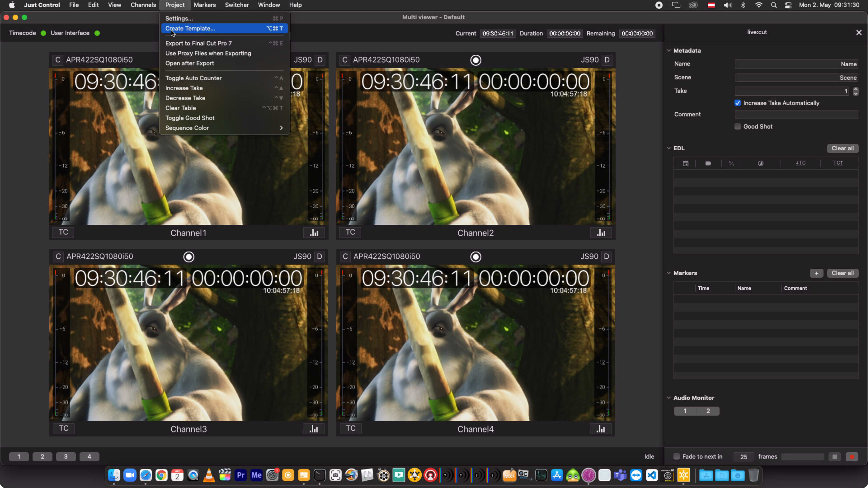Viewport: 868px width, 488px height.
Task: Click the D button on Channel2 header
Action: click(x=607, y=60)
